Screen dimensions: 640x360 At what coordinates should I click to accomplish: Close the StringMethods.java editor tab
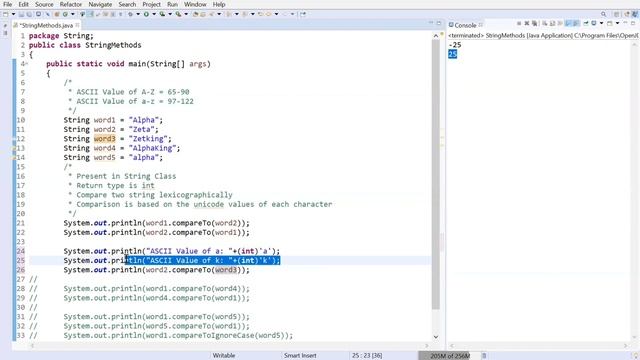click(77, 25)
